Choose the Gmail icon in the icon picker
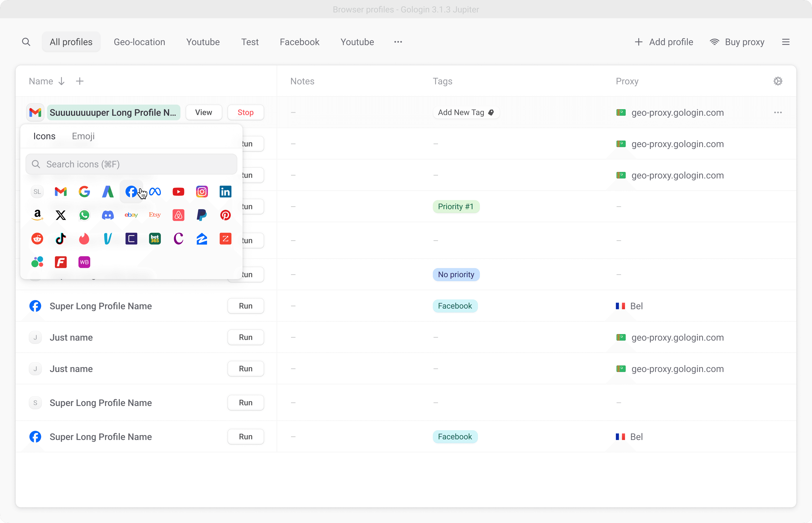The height and width of the screenshot is (523, 812). (x=61, y=192)
